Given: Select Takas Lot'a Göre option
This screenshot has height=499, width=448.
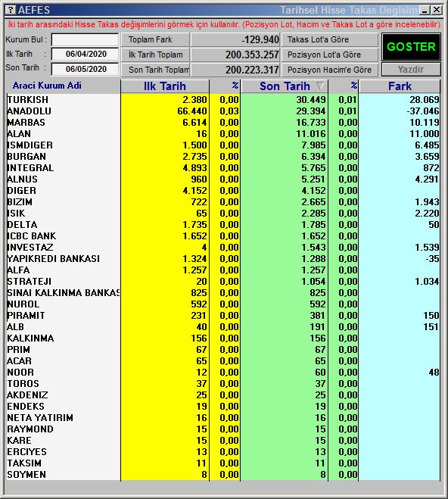Looking at the screenshot, I should pos(330,39).
